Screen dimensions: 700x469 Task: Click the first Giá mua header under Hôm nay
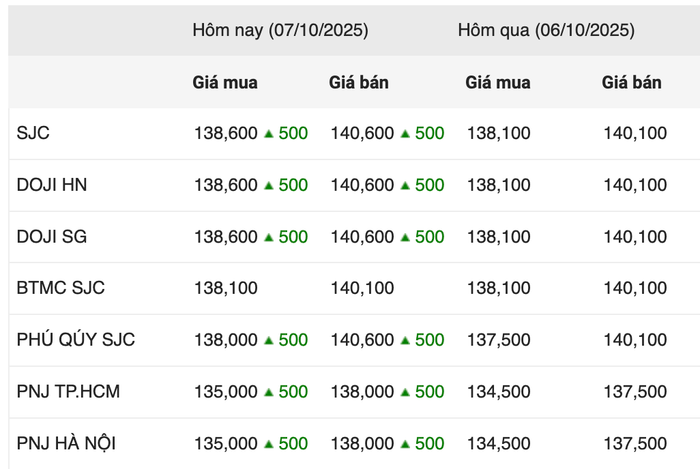coord(225,83)
